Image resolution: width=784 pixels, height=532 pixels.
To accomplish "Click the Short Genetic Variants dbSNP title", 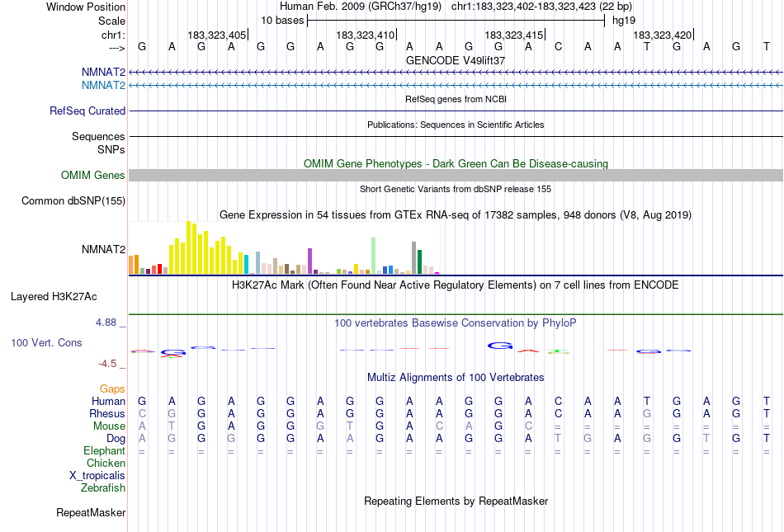I will pos(455,190).
